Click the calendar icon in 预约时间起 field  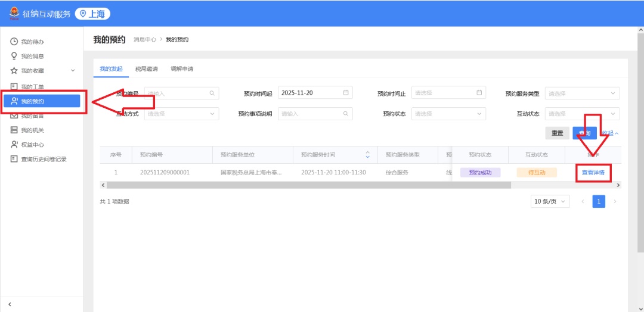coord(345,93)
